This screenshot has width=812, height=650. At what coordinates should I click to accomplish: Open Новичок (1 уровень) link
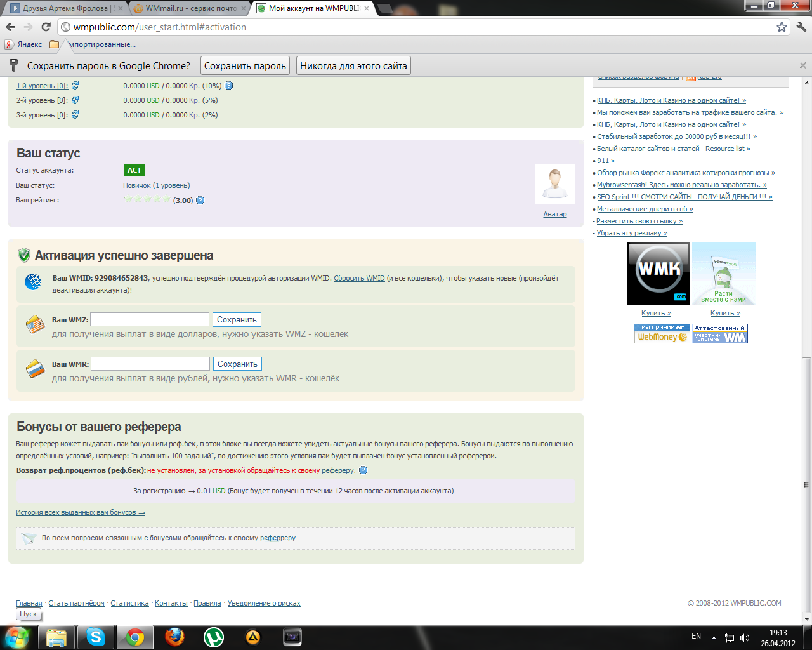[157, 185]
